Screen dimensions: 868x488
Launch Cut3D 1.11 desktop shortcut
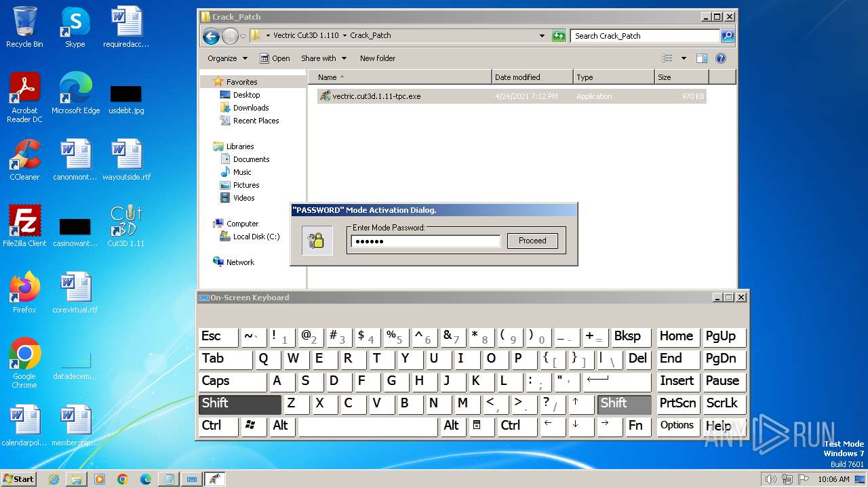[x=125, y=226]
